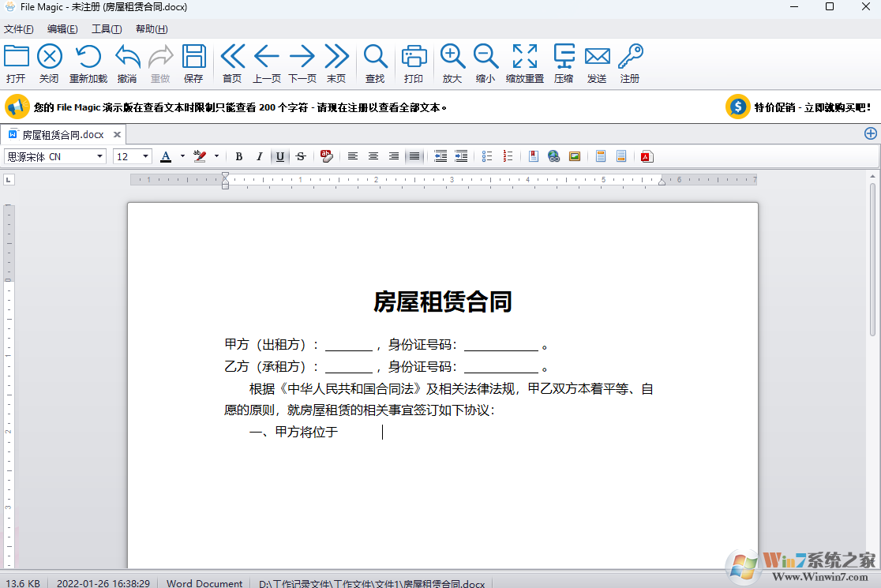Open the 工具(T) menu

[x=107, y=29]
